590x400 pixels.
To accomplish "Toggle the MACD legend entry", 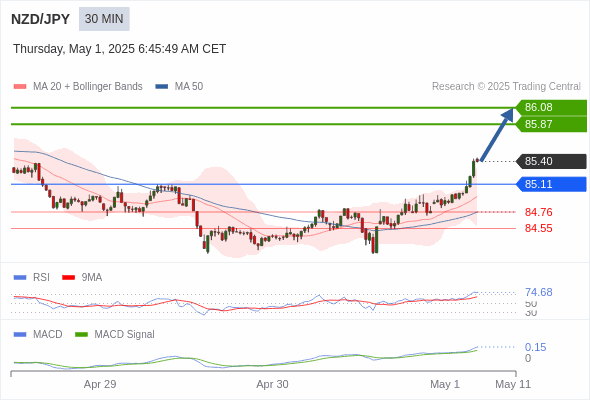I will (x=38, y=334).
